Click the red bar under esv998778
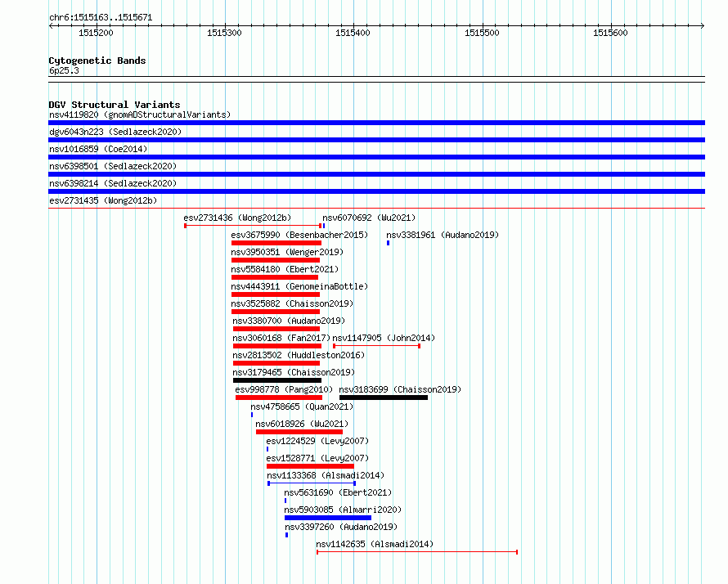The image size is (728, 584). 279,398
